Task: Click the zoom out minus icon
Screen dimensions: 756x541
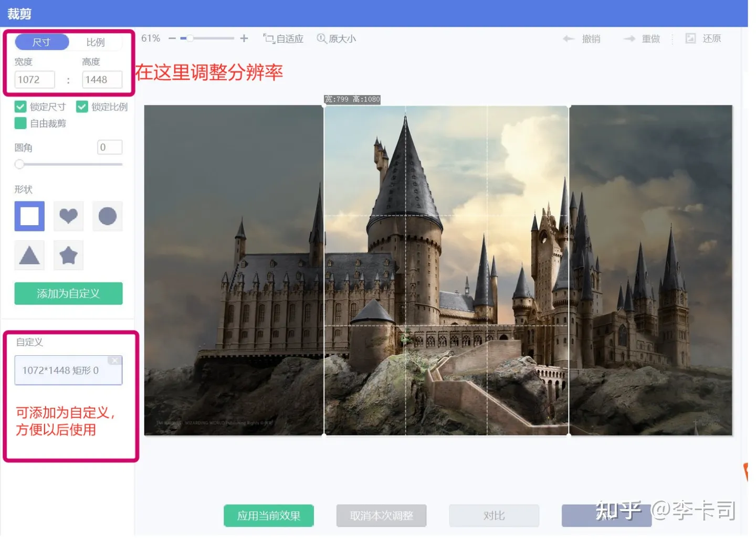Action: click(x=172, y=38)
